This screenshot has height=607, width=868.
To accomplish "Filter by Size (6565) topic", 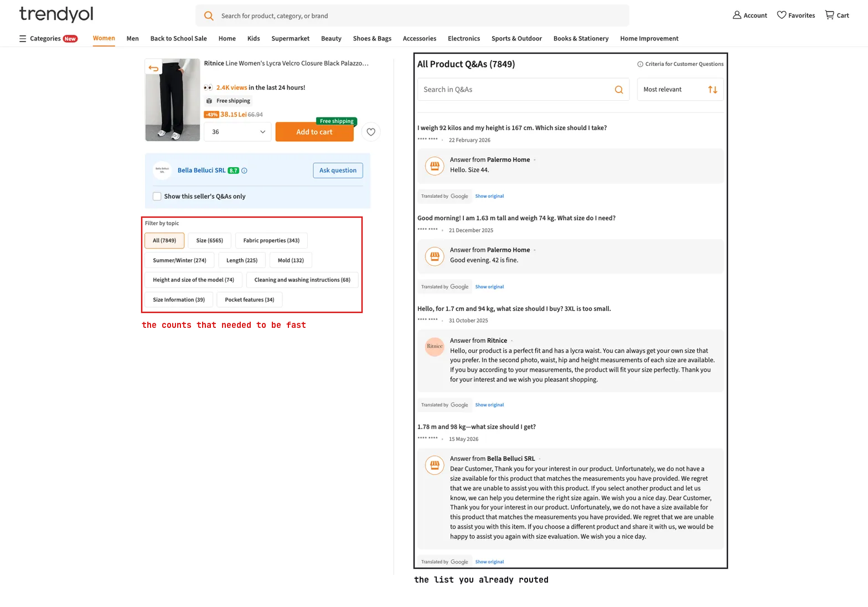I will coord(210,240).
